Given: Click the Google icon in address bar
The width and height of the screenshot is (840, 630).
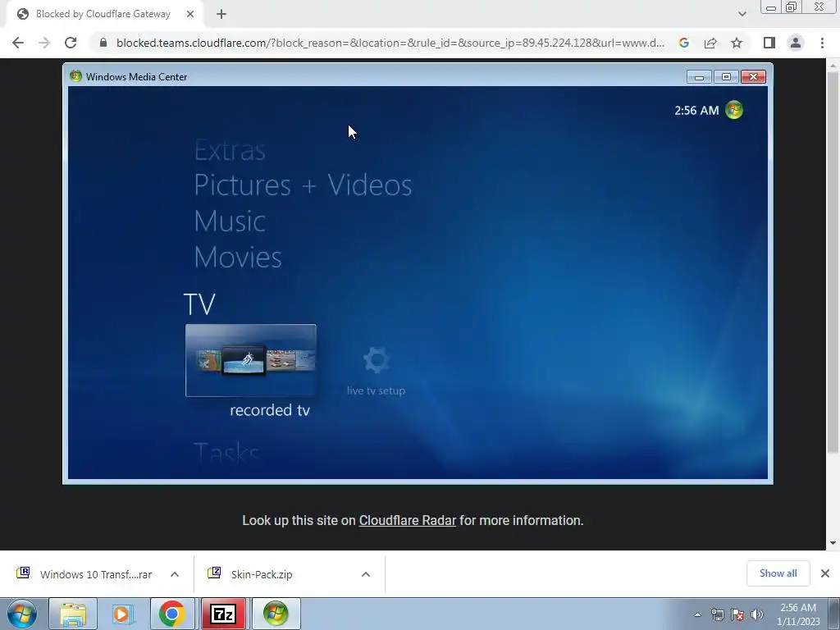Looking at the screenshot, I should pos(683,43).
